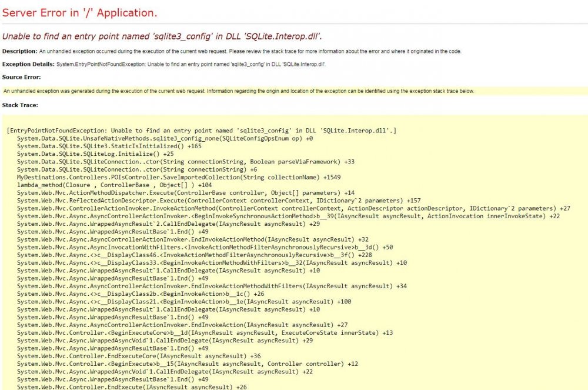588x390 pixels.
Task: Click the italic 'Unable to find an entry point' subtitle
Action: tap(162, 36)
